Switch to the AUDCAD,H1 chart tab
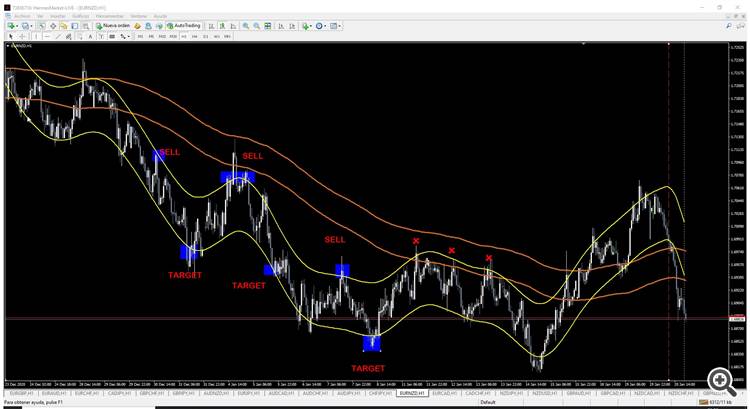This screenshot has height=409, width=750. [x=281, y=393]
